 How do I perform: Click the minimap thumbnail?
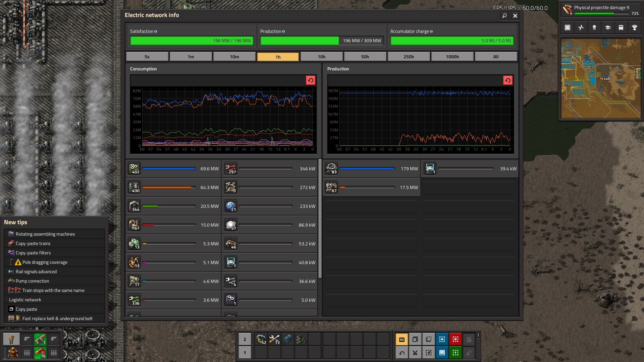point(601,78)
